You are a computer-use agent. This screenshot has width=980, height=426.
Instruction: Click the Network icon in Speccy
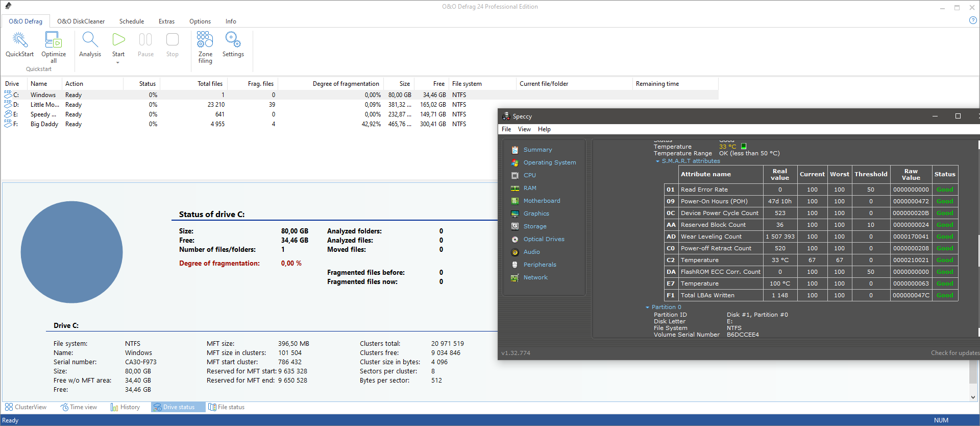click(515, 277)
